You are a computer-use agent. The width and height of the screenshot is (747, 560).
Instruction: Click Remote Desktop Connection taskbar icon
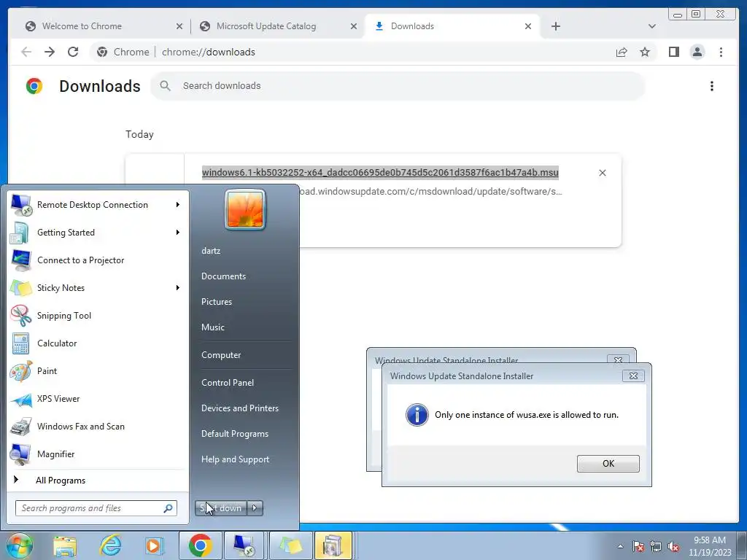click(244, 546)
